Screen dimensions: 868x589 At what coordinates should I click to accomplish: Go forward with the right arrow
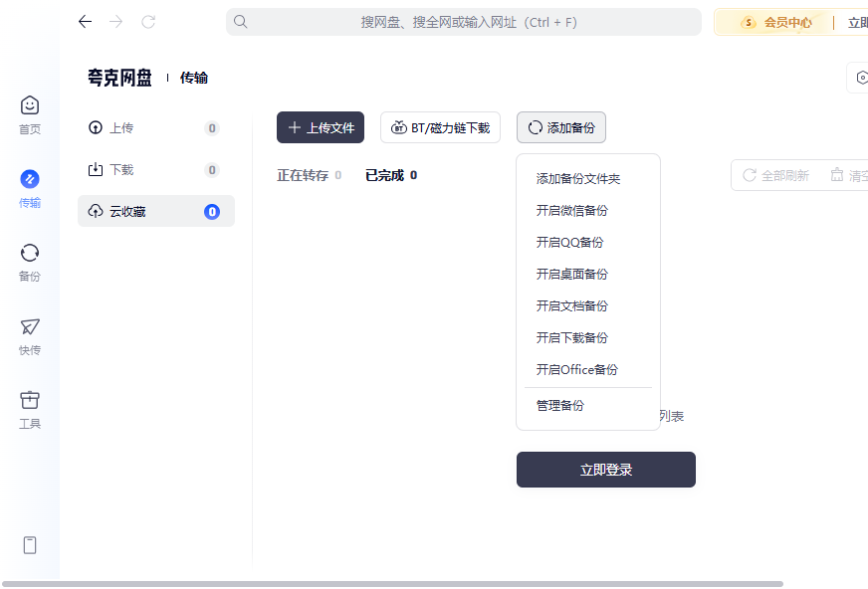tap(116, 22)
